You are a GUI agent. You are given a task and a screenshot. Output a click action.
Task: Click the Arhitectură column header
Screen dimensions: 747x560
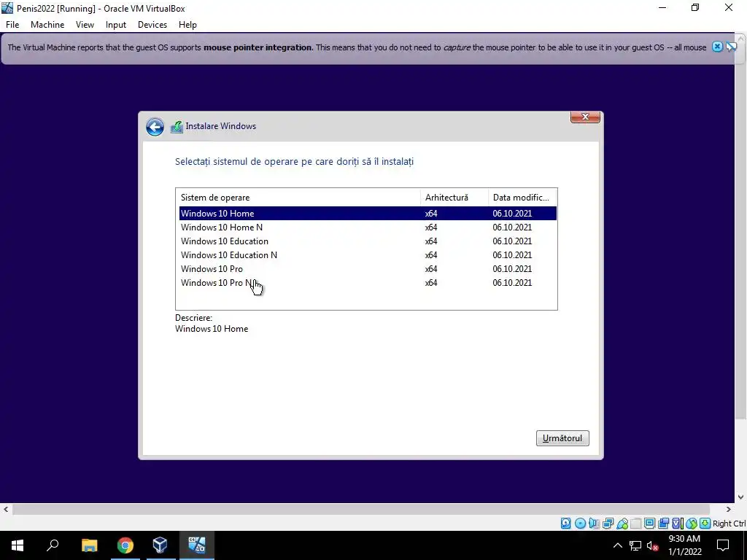click(454, 197)
